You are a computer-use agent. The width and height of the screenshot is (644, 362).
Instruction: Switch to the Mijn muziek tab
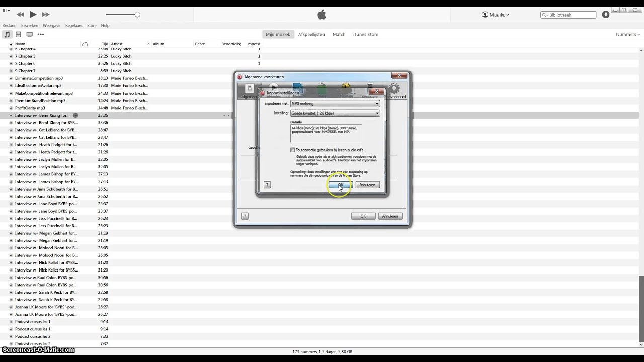(x=278, y=34)
